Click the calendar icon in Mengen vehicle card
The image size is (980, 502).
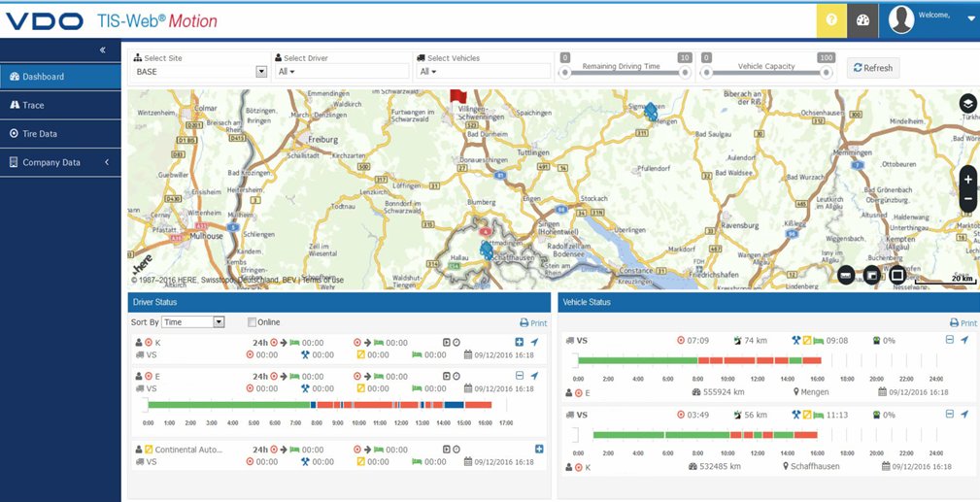[882, 392]
